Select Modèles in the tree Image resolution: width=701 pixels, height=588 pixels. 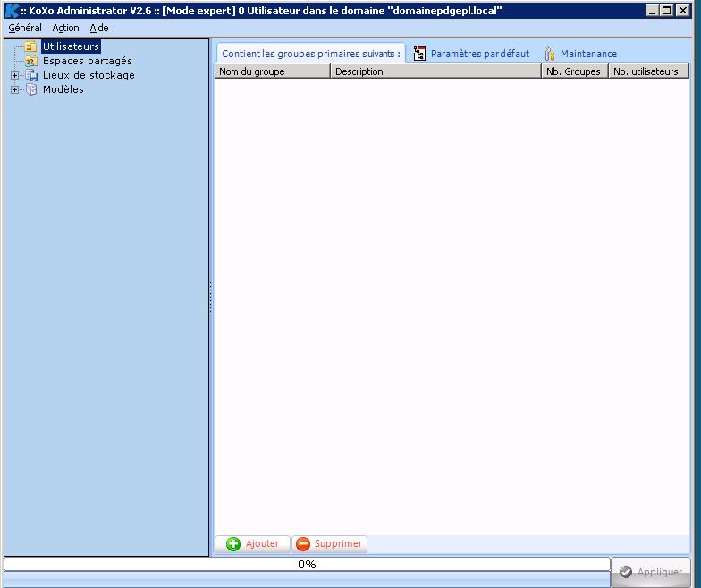(63, 89)
